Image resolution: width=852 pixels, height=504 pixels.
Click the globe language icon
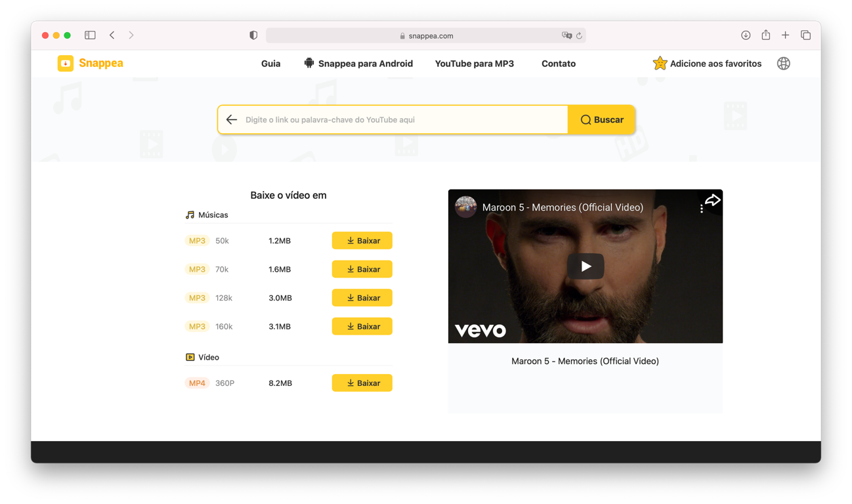point(784,64)
